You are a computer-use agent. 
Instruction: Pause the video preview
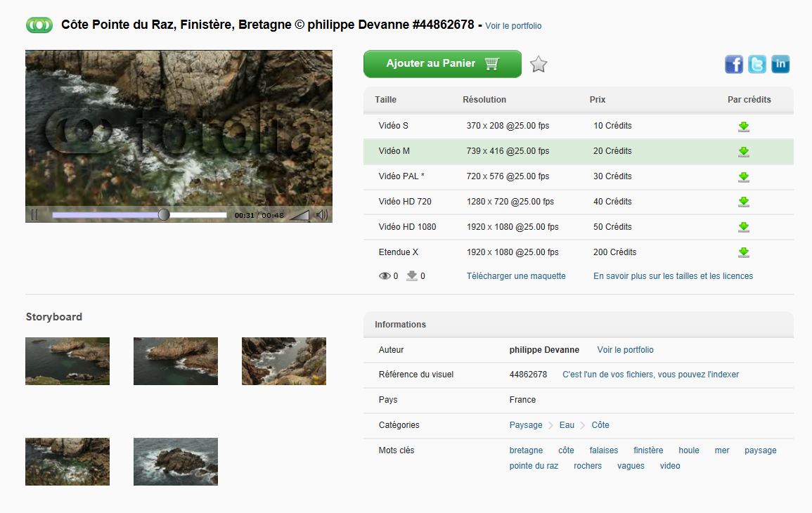[x=34, y=215]
